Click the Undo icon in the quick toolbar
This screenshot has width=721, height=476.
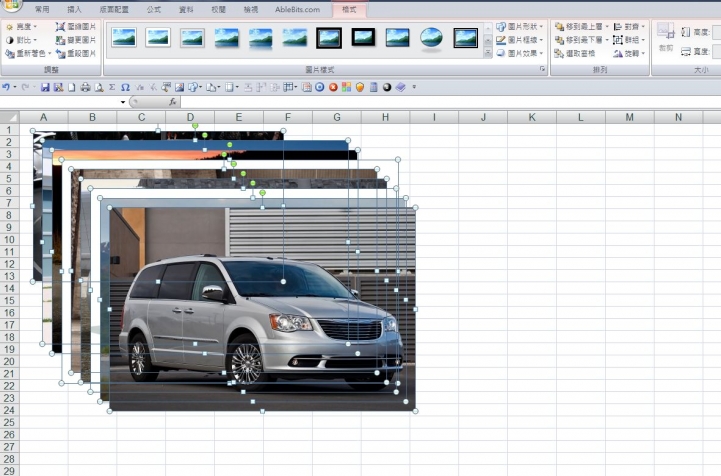[6, 87]
